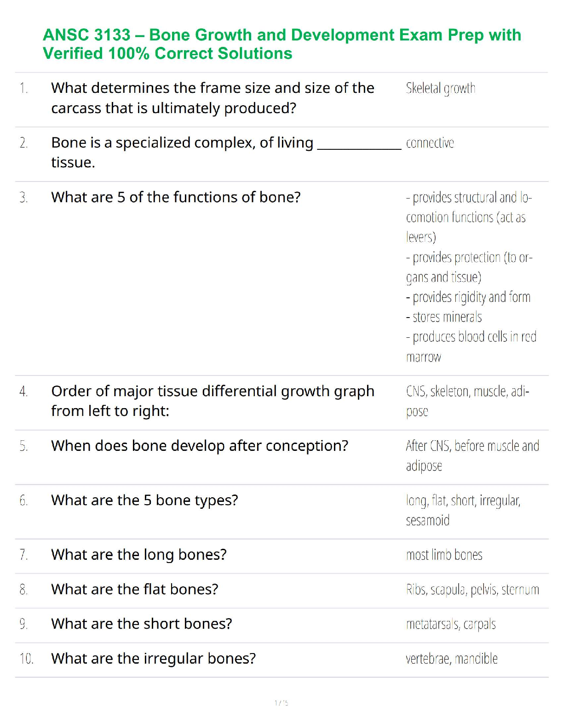Select the answer "most limb bones"
This screenshot has width=563, height=728.
(x=444, y=555)
